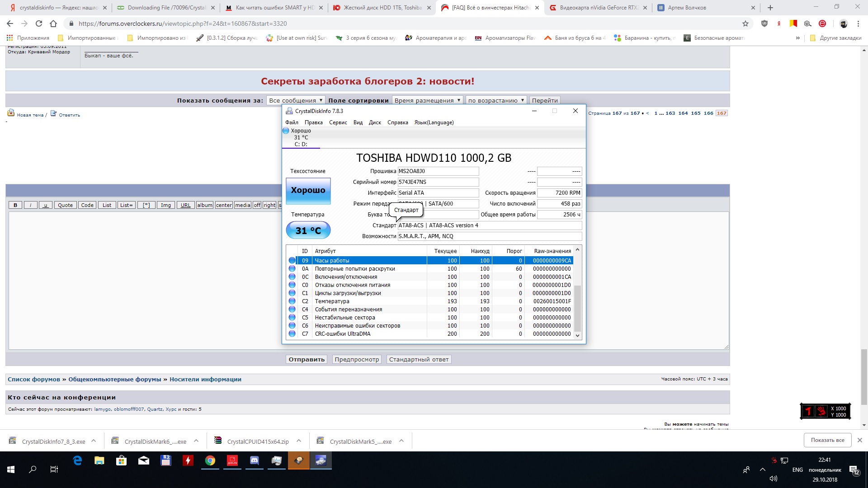Switch to the Артем Волчков browser tab
This screenshot has width=868, height=488.
(x=686, y=8)
